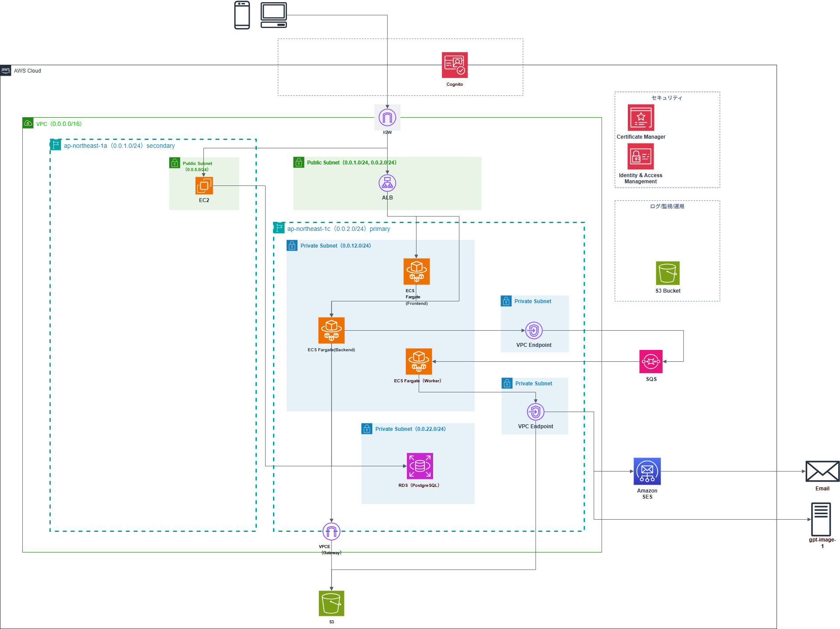Viewport: 840px width, 629px height.
Task: Click the S3 Bucket icon in logging group
Action: (x=668, y=273)
